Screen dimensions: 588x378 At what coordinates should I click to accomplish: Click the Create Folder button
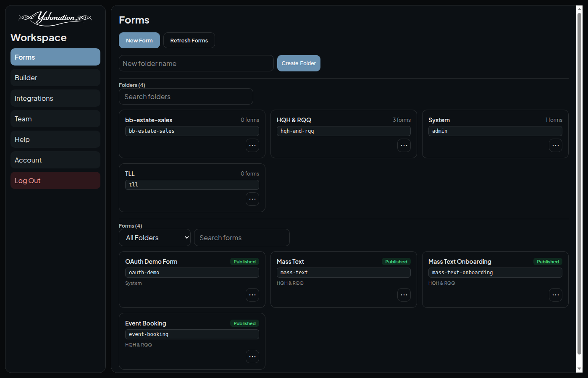pyautogui.click(x=299, y=63)
